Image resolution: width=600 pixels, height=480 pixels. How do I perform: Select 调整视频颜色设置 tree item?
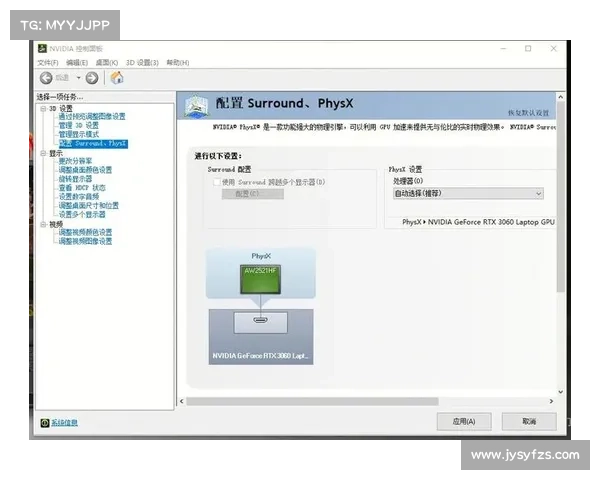85,232
